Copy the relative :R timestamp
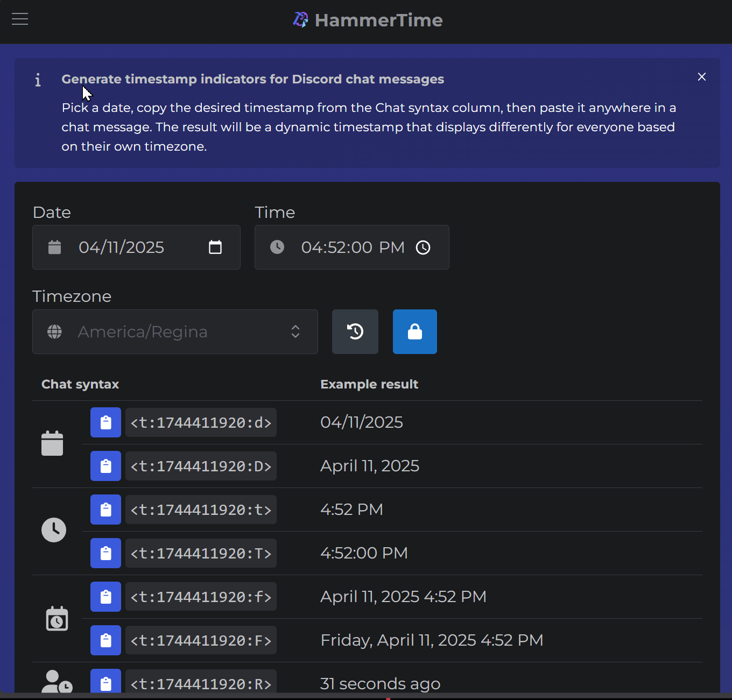Image resolution: width=732 pixels, height=700 pixels. (x=105, y=682)
